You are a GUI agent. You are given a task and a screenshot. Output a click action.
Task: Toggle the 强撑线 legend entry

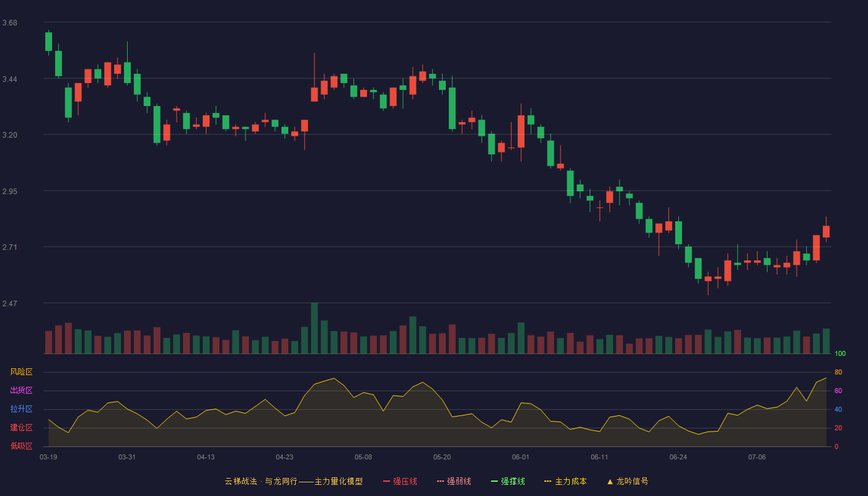pyautogui.click(x=508, y=481)
